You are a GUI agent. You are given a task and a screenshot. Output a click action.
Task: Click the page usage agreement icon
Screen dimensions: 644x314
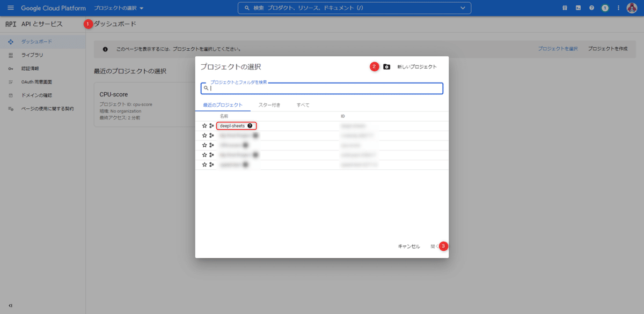tap(11, 109)
